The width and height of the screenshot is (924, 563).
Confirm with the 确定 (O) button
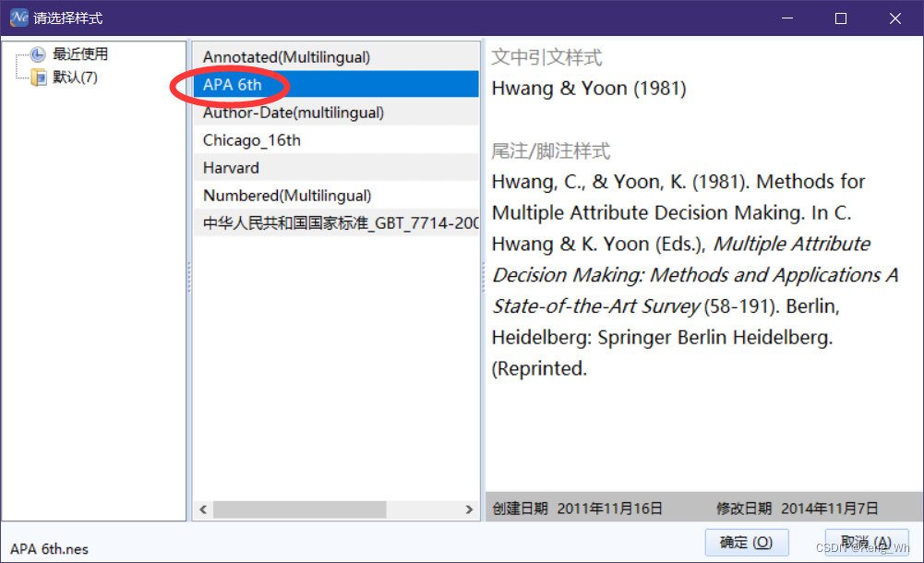[747, 542]
